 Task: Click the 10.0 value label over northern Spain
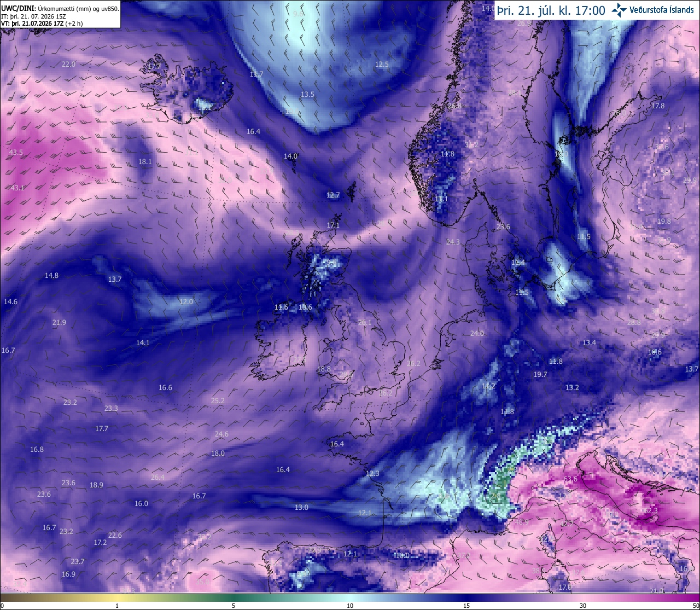click(402, 555)
